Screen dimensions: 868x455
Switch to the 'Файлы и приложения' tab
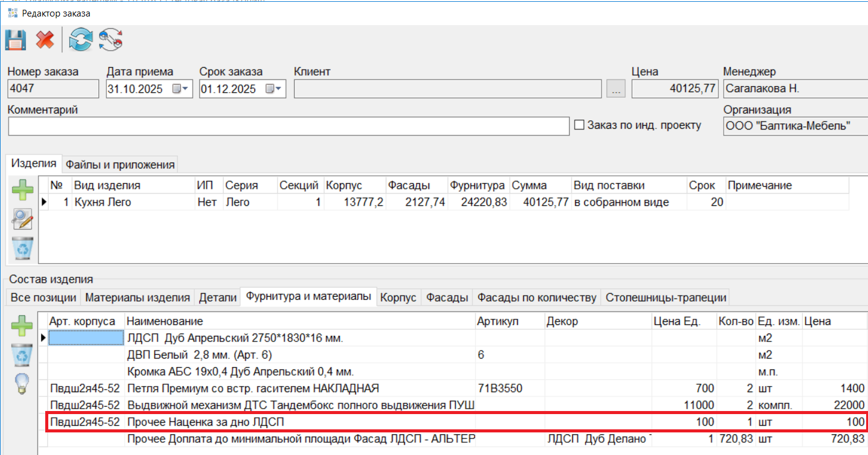tap(120, 164)
